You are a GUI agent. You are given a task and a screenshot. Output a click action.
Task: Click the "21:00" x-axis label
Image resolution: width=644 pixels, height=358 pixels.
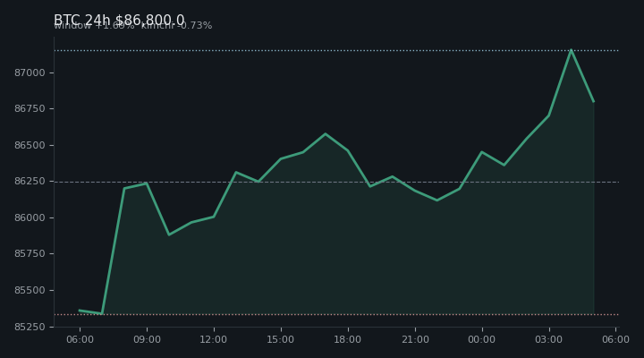tap(415, 339)
